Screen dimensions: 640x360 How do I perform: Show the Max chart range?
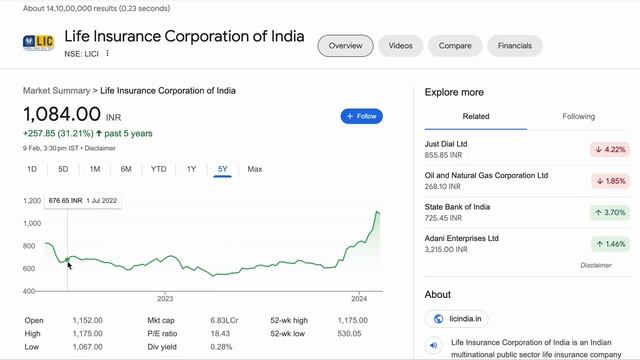[255, 169]
